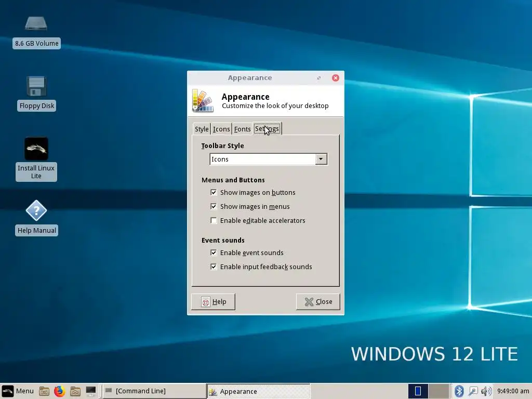This screenshot has width=532, height=399.
Task: Open the Menu button on the taskbar
Action: tap(18, 391)
